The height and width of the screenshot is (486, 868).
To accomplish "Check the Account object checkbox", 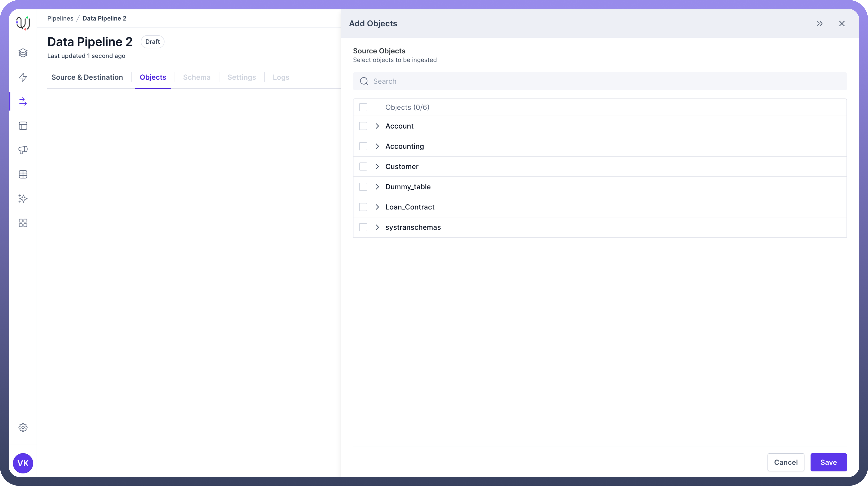I will pyautogui.click(x=363, y=126).
